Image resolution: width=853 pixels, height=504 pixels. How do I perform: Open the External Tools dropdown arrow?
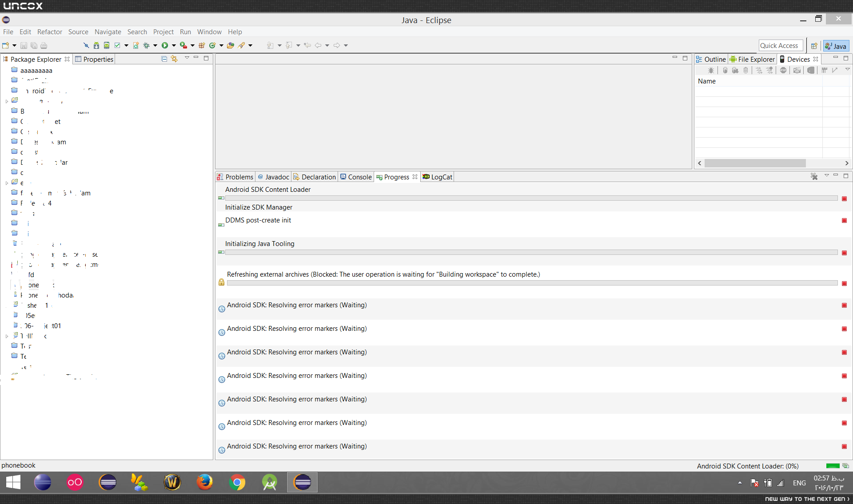(192, 45)
